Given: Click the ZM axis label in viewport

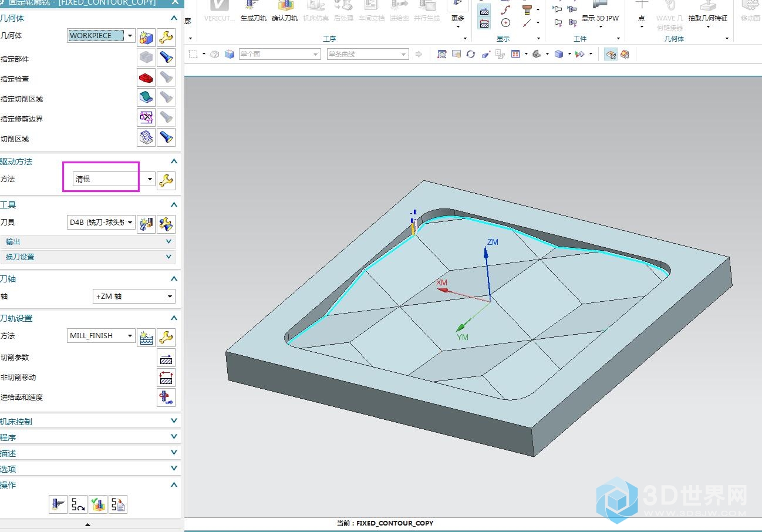Looking at the screenshot, I should coord(493,242).
